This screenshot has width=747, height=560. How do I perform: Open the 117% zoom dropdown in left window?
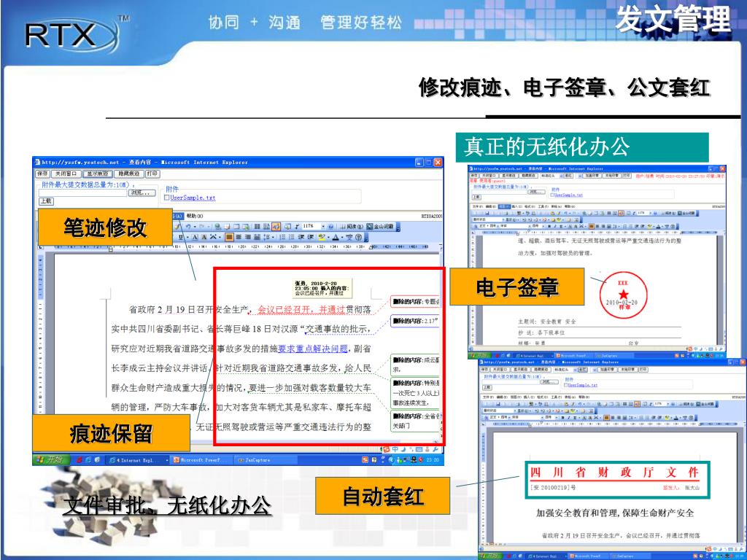[x=323, y=227]
